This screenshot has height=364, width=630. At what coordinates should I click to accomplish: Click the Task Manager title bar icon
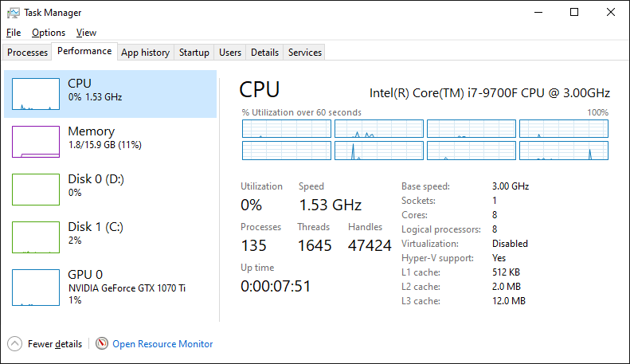(x=13, y=13)
